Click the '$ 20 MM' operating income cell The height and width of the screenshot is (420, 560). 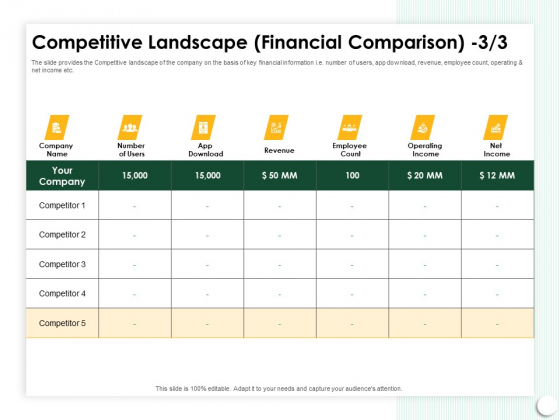(x=425, y=176)
